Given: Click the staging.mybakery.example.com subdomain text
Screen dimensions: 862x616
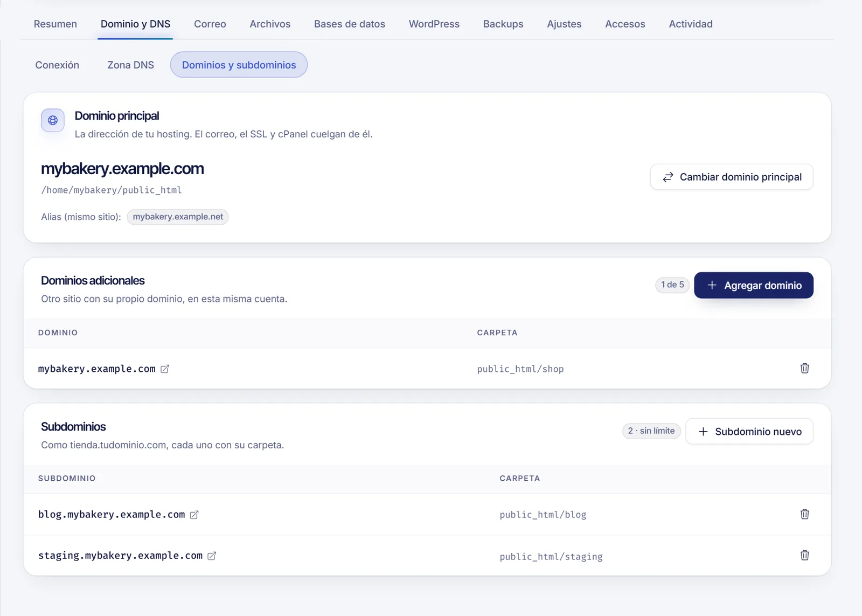Looking at the screenshot, I should (120, 555).
